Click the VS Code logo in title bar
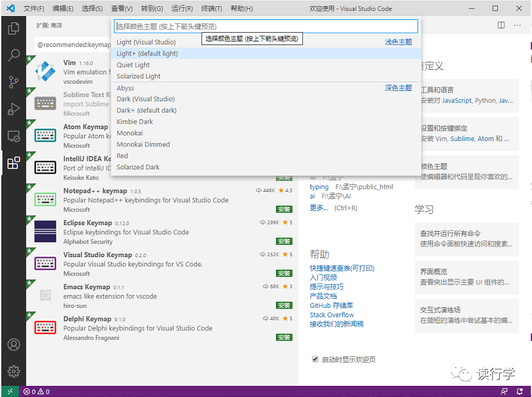The width and height of the screenshot is (532, 397). (x=11, y=8)
